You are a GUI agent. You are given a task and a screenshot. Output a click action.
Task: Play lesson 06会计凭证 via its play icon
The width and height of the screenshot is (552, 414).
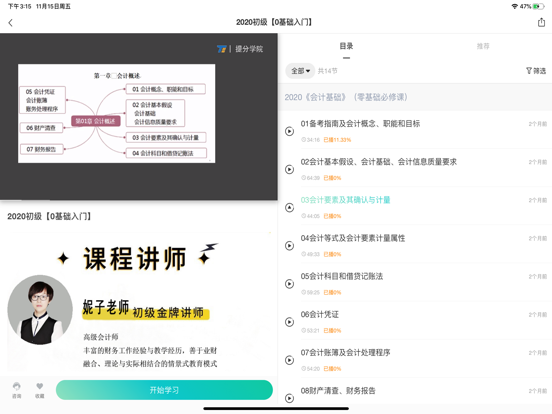coord(289,322)
